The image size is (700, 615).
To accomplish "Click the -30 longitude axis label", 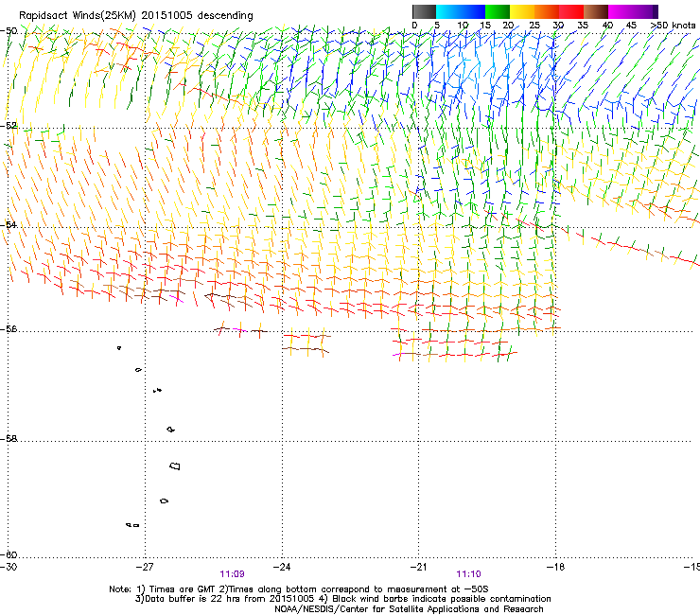I will (x=9, y=567).
